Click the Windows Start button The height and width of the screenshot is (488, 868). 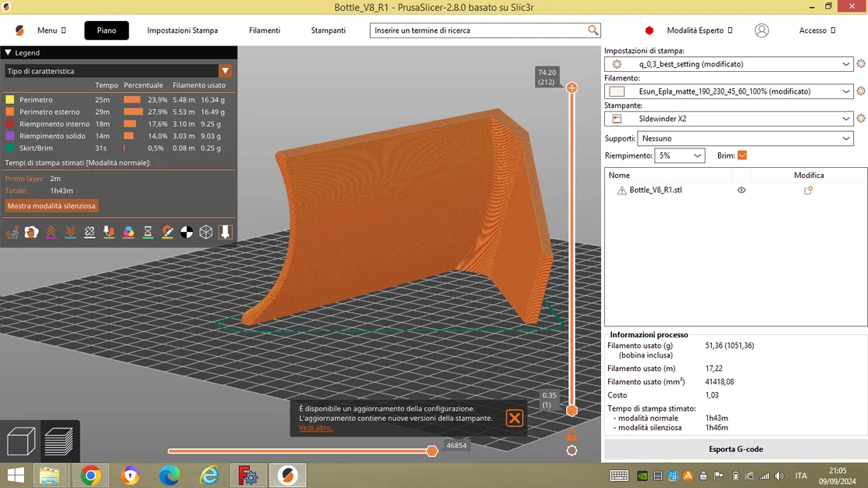16,476
